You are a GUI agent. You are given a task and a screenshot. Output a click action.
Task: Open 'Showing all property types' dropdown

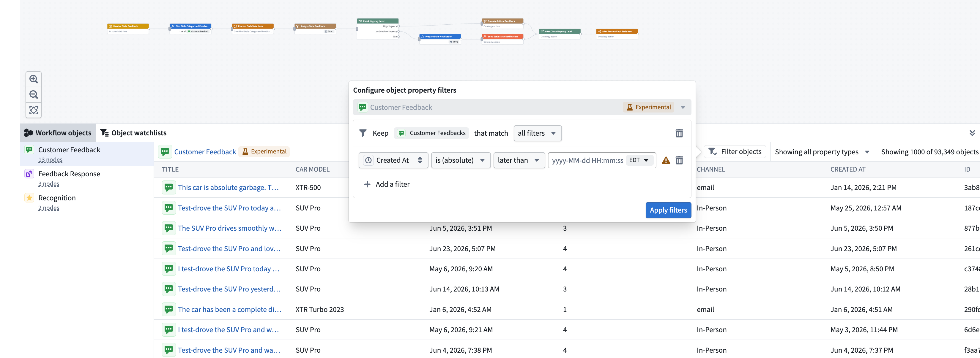click(x=822, y=152)
